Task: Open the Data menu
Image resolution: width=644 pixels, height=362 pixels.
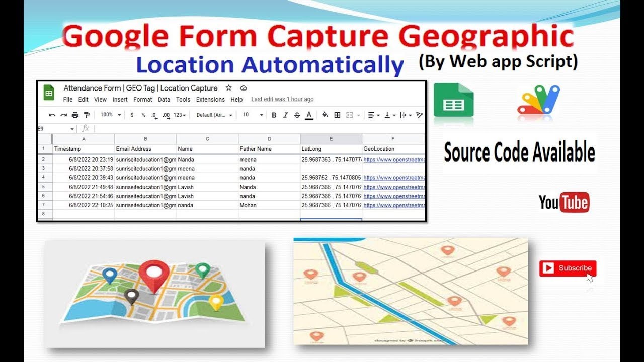Action: [164, 100]
